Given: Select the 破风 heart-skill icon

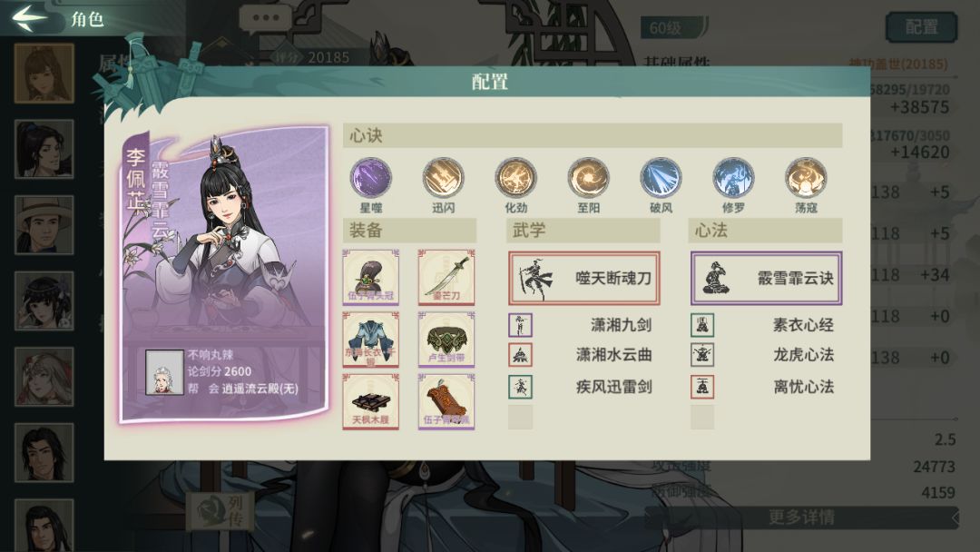Looking at the screenshot, I should pyautogui.click(x=661, y=178).
